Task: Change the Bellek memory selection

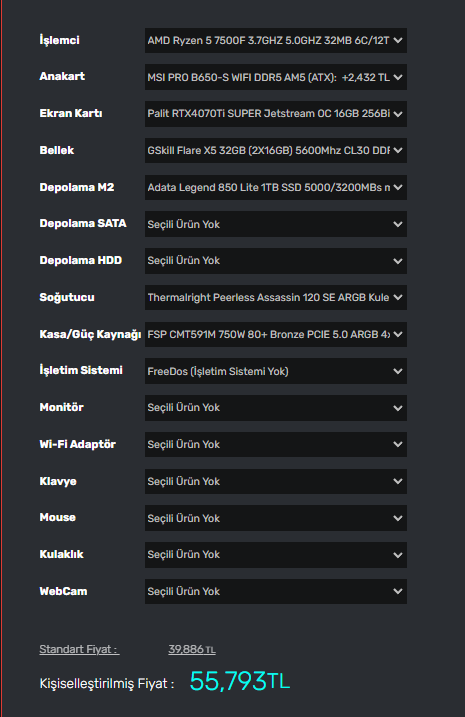Action: (x=276, y=150)
